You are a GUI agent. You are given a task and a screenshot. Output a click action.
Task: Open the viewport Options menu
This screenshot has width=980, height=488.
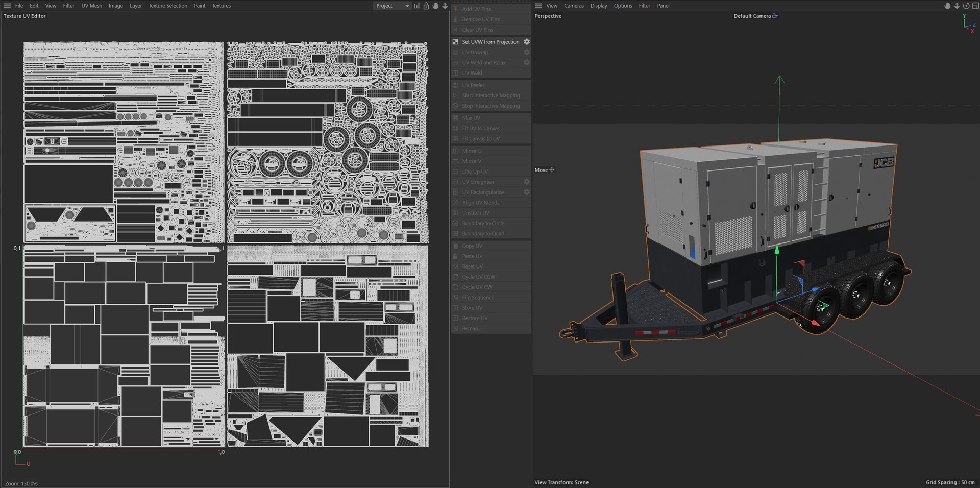pos(623,6)
